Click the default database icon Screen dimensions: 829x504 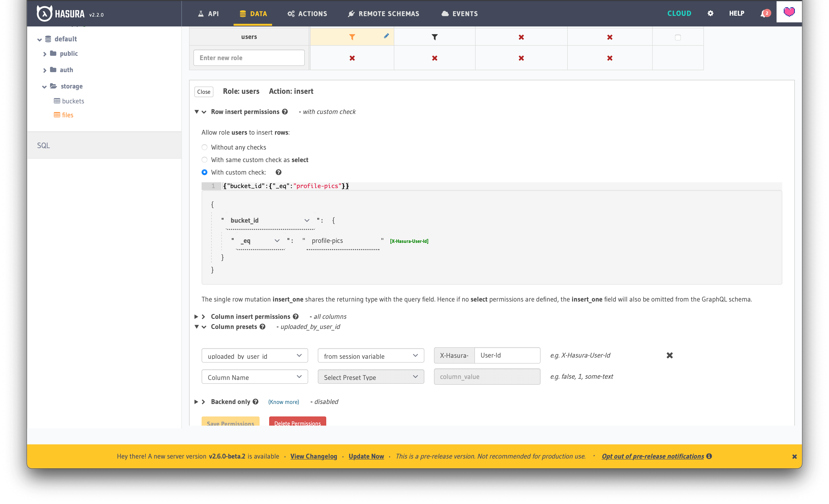click(48, 39)
